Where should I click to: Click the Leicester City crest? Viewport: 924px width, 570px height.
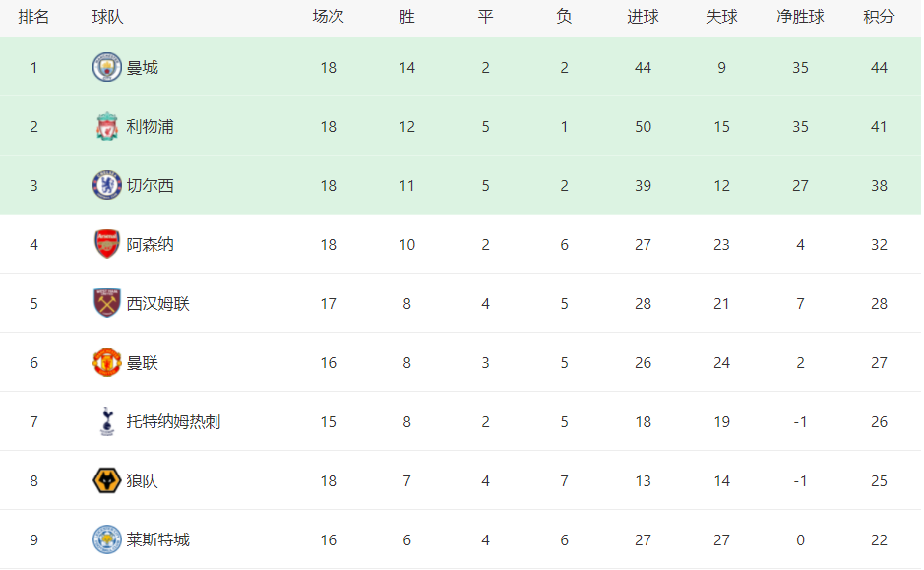(106, 539)
